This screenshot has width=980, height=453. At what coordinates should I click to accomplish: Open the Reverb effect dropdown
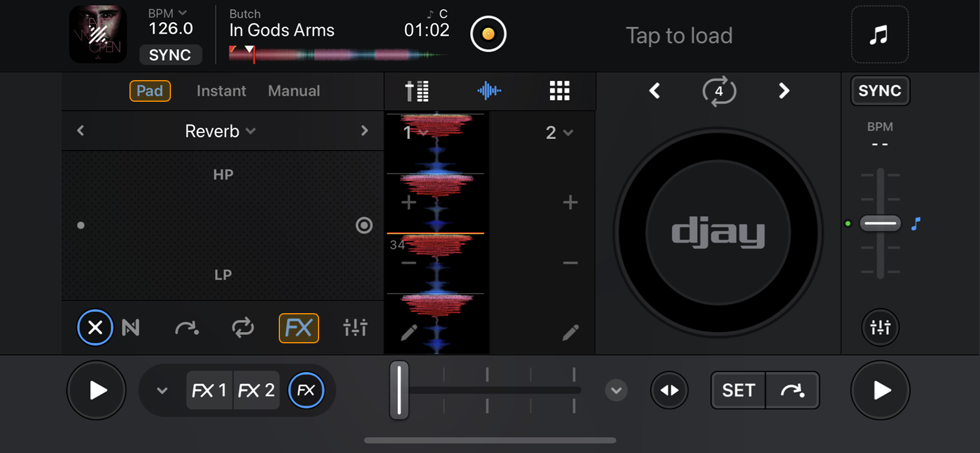(220, 131)
